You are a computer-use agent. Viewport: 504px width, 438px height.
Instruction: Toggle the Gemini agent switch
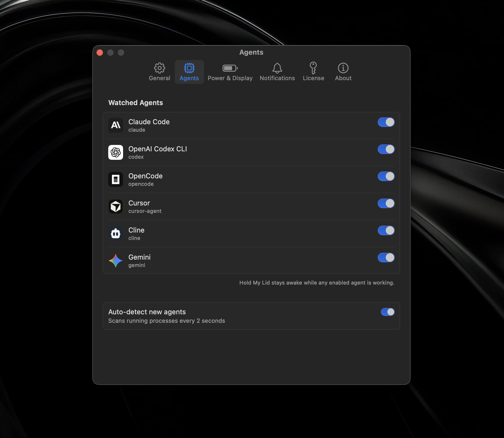386,257
